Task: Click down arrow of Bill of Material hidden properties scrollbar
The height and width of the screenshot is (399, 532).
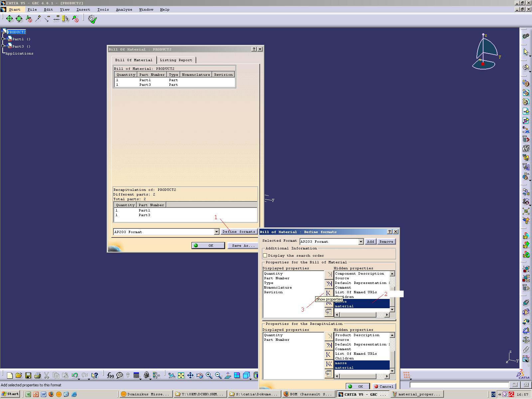Action: [x=392, y=310]
